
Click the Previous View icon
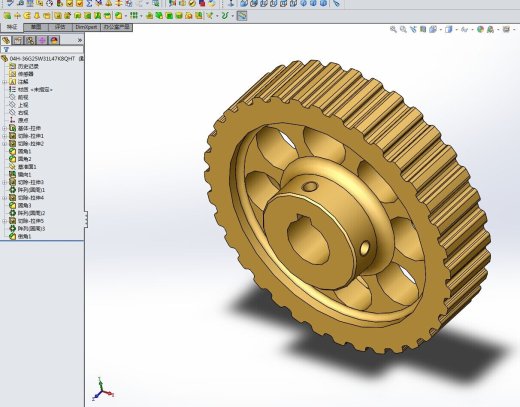click(x=413, y=29)
